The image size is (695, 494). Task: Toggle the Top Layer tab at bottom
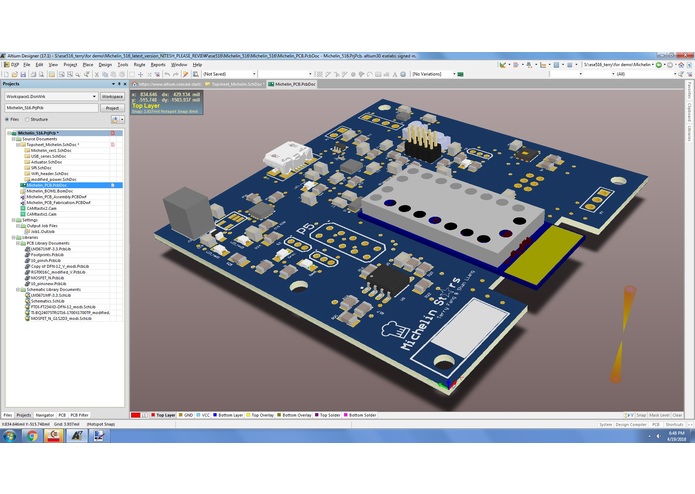click(163, 415)
